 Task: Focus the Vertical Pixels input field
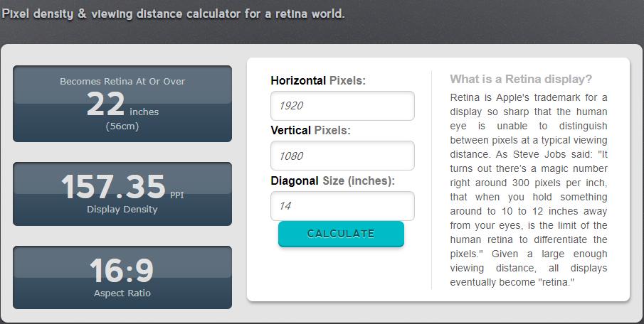click(342, 156)
